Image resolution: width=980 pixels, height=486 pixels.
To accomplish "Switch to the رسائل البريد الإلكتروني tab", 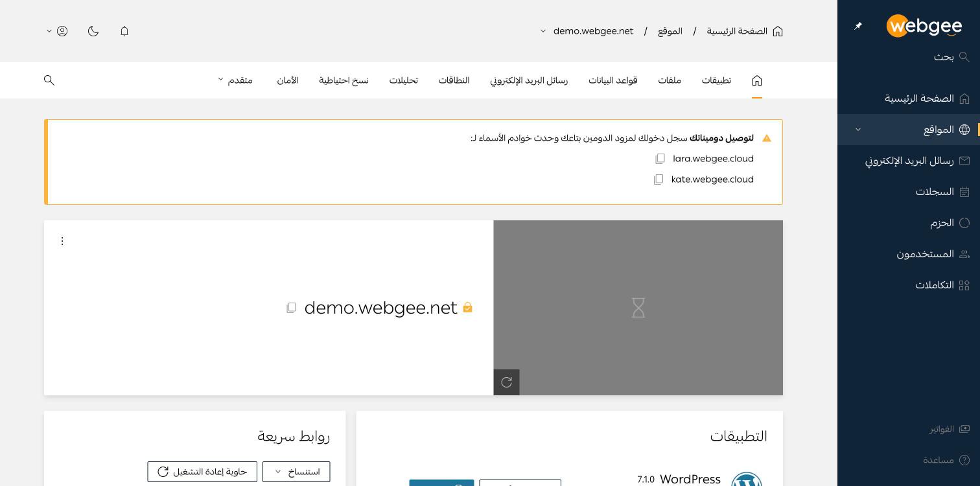I will pyautogui.click(x=529, y=80).
